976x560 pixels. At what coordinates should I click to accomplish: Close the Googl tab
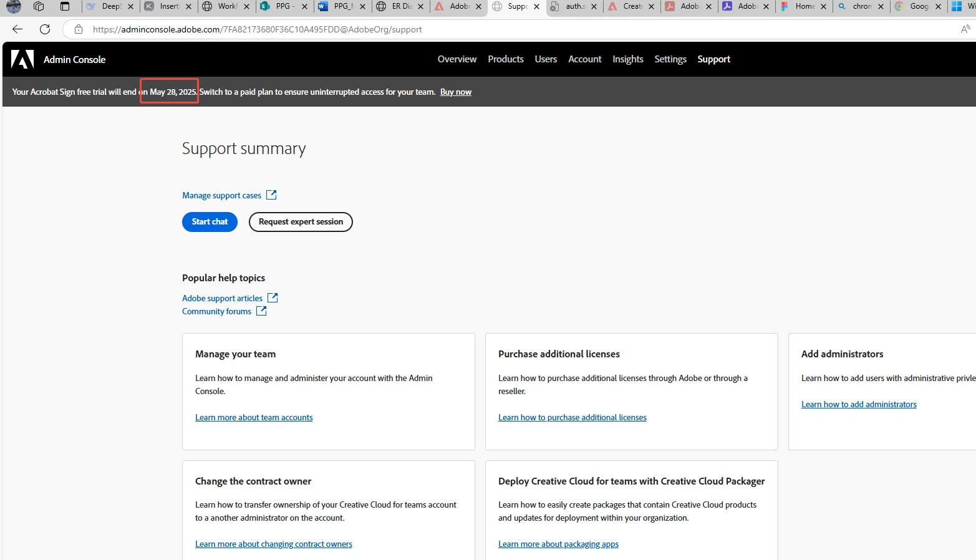click(938, 6)
